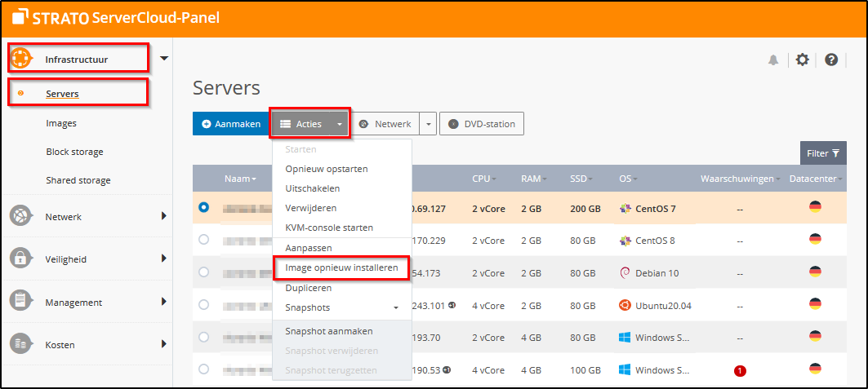Open the Filter button
868x389 pixels.
click(x=822, y=153)
